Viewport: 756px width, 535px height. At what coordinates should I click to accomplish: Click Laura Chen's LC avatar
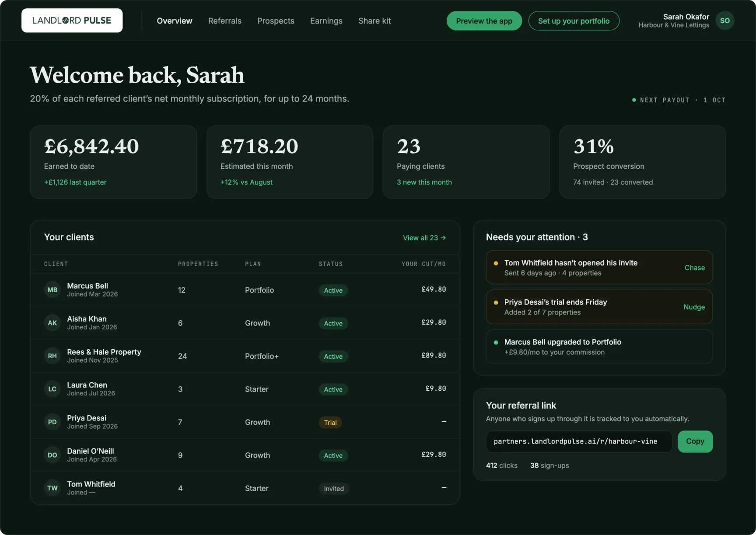52,389
